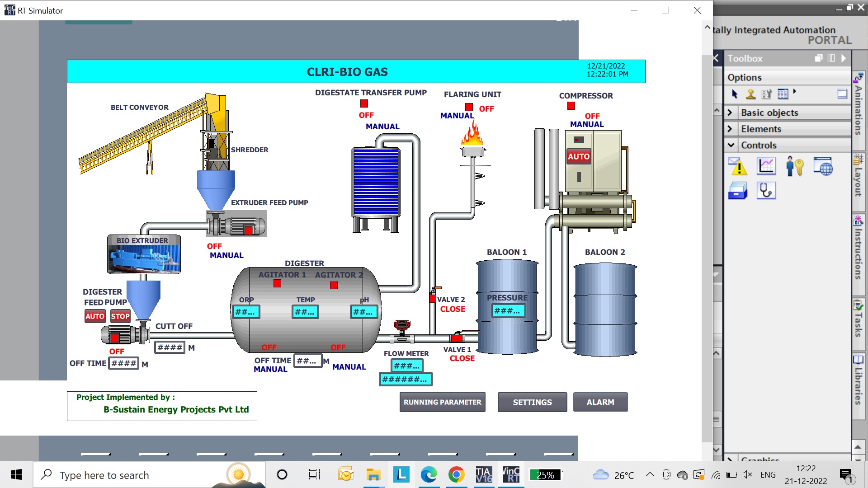868x488 pixels.
Task: Open the RUNNING PARAMETER screen
Action: pos(442,402)
